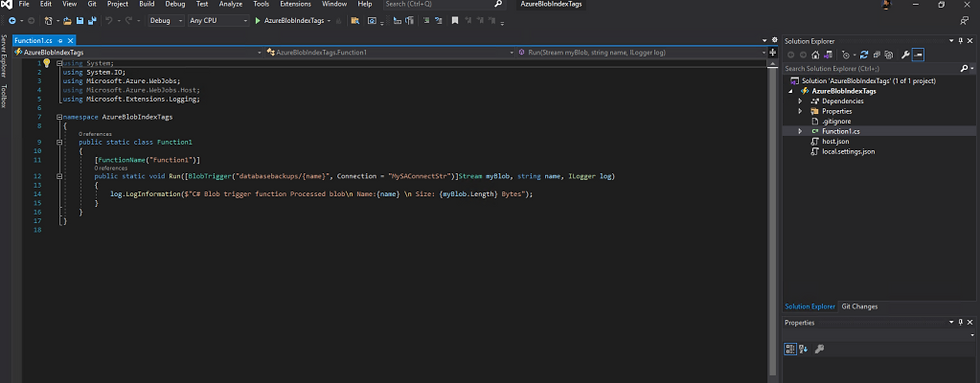Click the 0 references link above class Function1
Screen dimensions: 980x383
[x=95, y=134]
